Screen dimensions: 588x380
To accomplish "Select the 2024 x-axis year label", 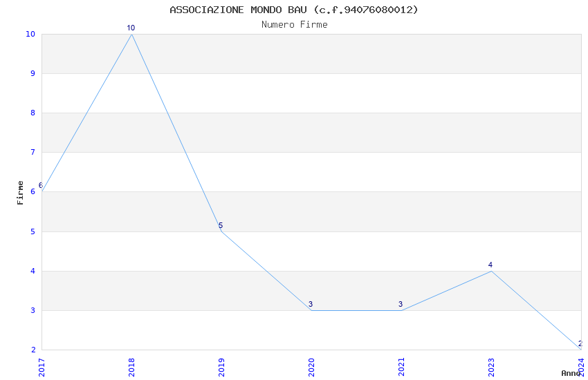I will pos(582,368).
